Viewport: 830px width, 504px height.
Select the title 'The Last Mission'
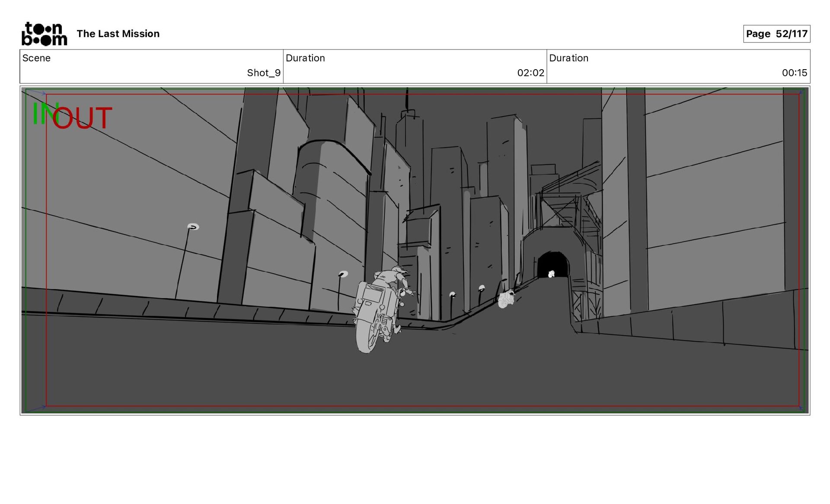118,34
